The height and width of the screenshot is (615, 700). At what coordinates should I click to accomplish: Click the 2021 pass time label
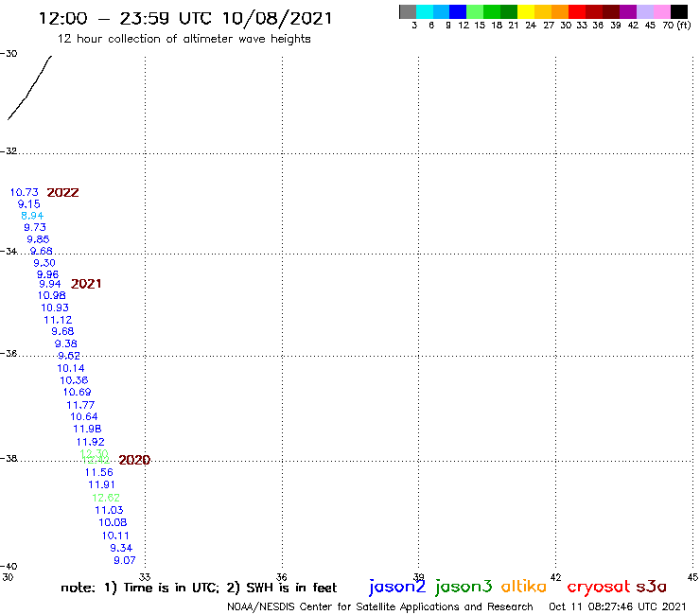tap(86, 284)
